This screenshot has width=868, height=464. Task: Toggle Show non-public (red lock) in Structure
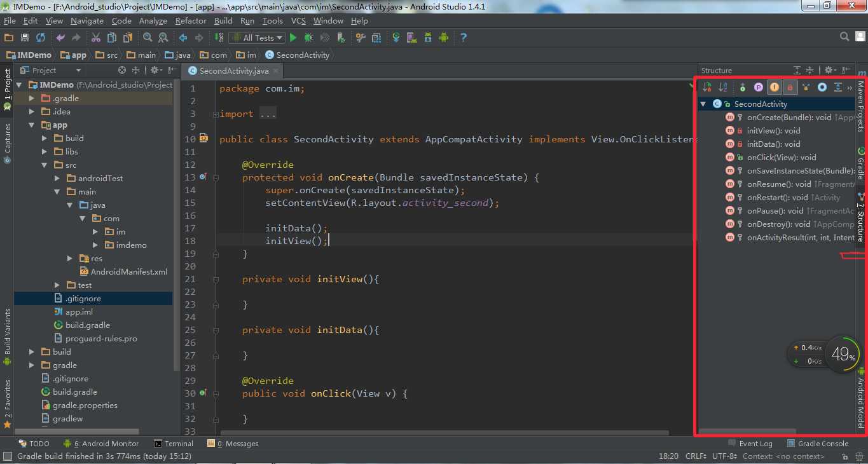(790, 87)
